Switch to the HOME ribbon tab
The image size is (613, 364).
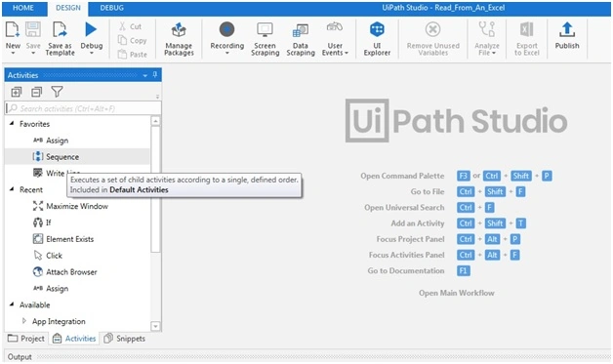23,8
